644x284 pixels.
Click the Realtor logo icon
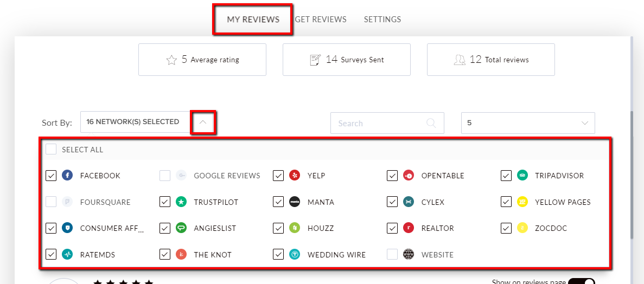pos(409,228)
